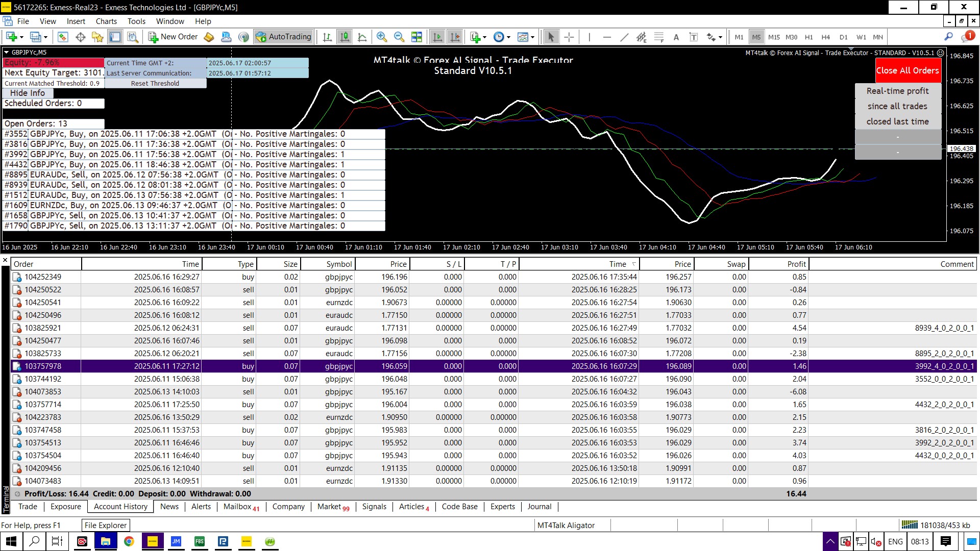The image size is (980, 551).
Task: Open the periodicity clock dropdown arrow
Action: (x=508, y=37)
